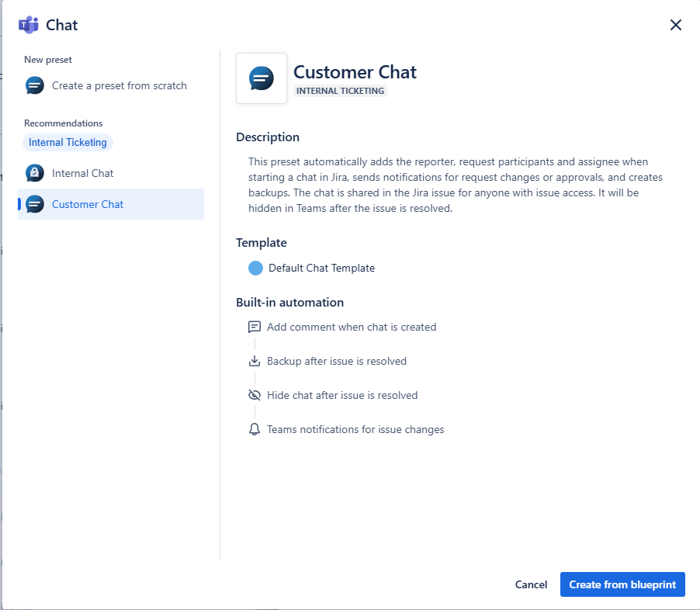This screenshot has height=610, width=700.
Task: Click the bell icon for Teams notifications
Action: pyautogui.click(x=254, y=429)
